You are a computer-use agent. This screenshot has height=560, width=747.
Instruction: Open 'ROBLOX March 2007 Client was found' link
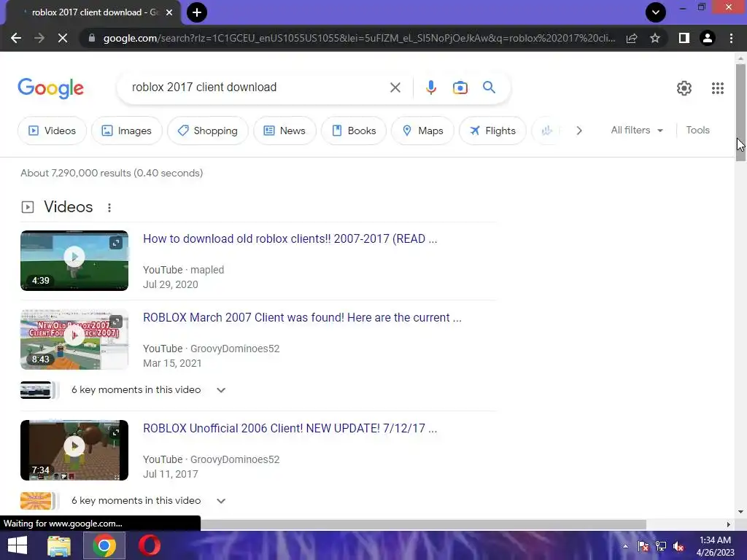click(x=302, y=318)
